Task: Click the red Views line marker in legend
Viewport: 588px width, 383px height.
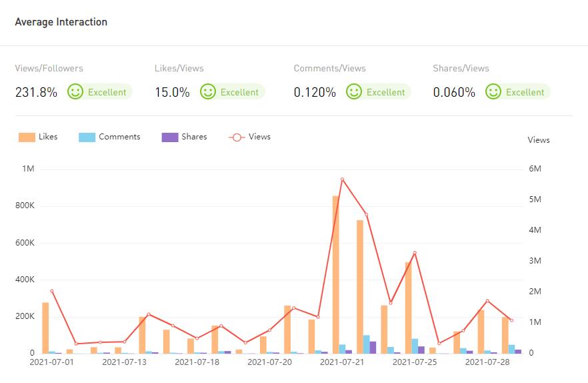Action: pos(237,137)
